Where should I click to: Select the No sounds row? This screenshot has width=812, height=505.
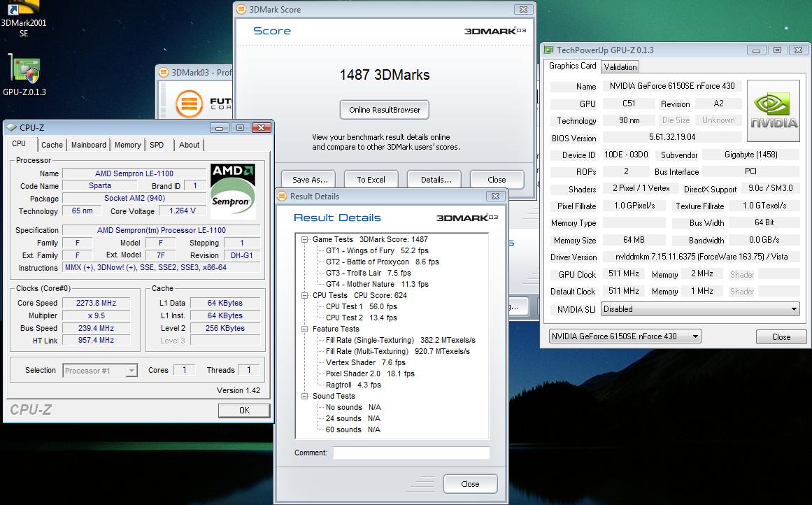353,407
